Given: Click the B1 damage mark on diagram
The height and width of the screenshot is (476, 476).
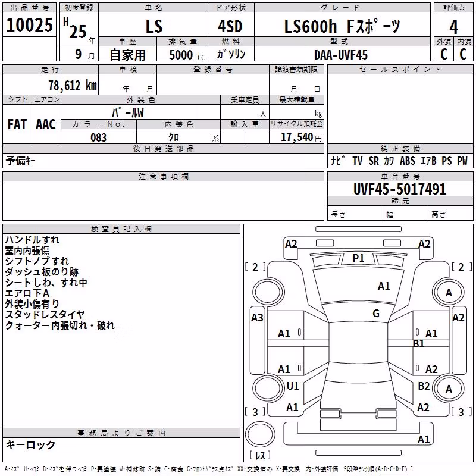Looking at the screenshot, I should click(x=419, y=344).
